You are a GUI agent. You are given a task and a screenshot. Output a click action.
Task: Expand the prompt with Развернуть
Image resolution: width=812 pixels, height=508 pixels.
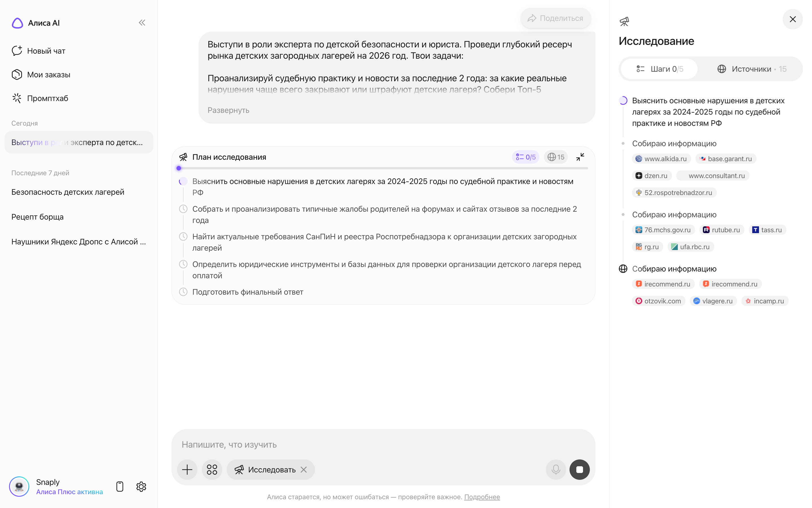[x=228, y=110]
